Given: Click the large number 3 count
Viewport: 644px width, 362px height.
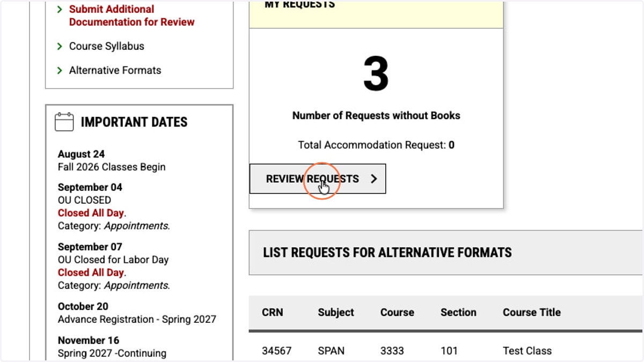Looking at the screenshot, I should [376, 75].
